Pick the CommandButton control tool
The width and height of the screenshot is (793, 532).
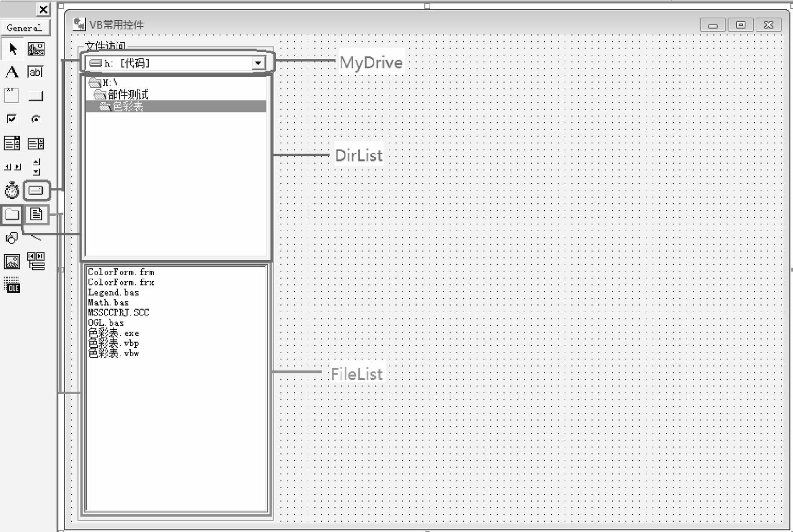36,95
